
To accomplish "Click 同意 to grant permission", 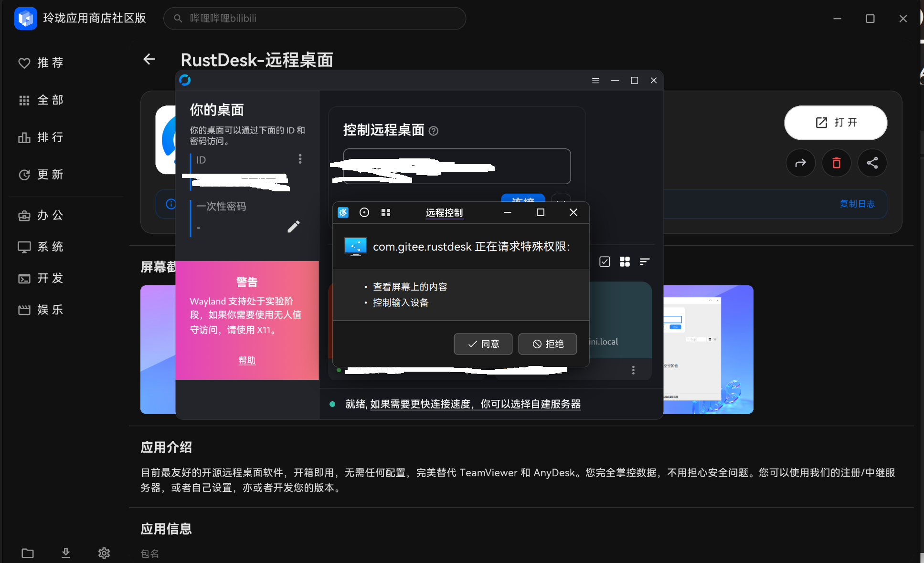I will pyautogui.click(x=483, y=344).
